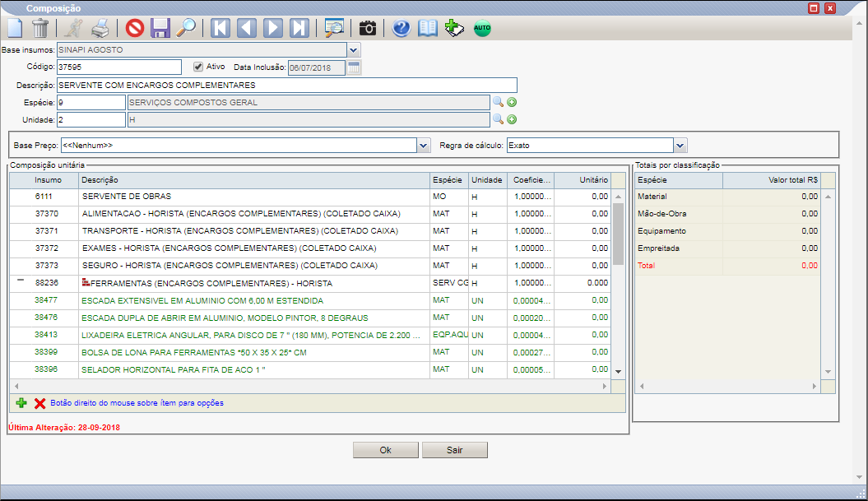Select the BOLSA DE LONA PARA FERRAMENTAS row
The height and width of the screenshot is (501, 868).
[x=310, y=352]
